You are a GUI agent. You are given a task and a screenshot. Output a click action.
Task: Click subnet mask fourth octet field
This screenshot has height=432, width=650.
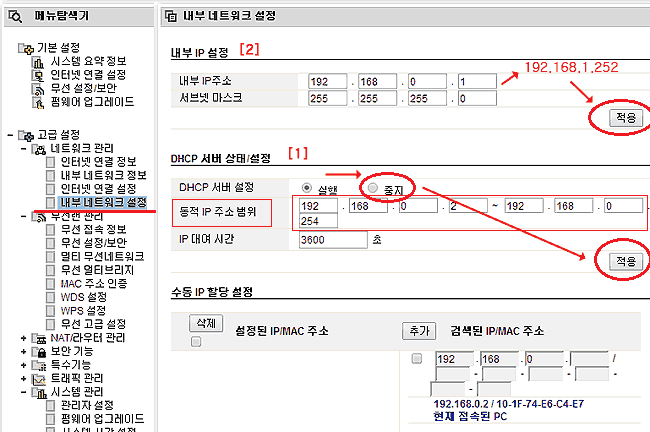point(477,99)
